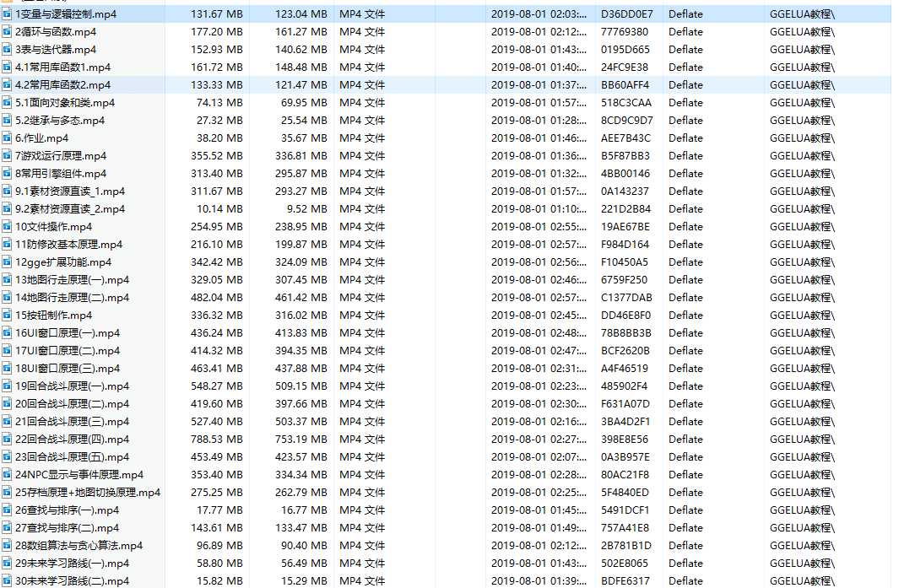Click the CRC value D36DD0E7
The image size is (915, 588).
[625, 13]
